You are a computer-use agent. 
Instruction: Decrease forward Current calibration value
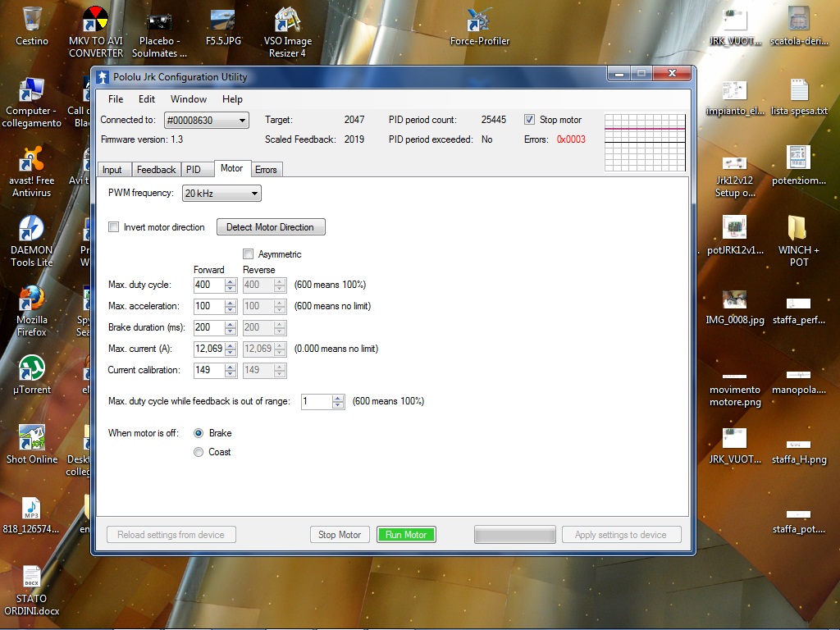(231, 374)
